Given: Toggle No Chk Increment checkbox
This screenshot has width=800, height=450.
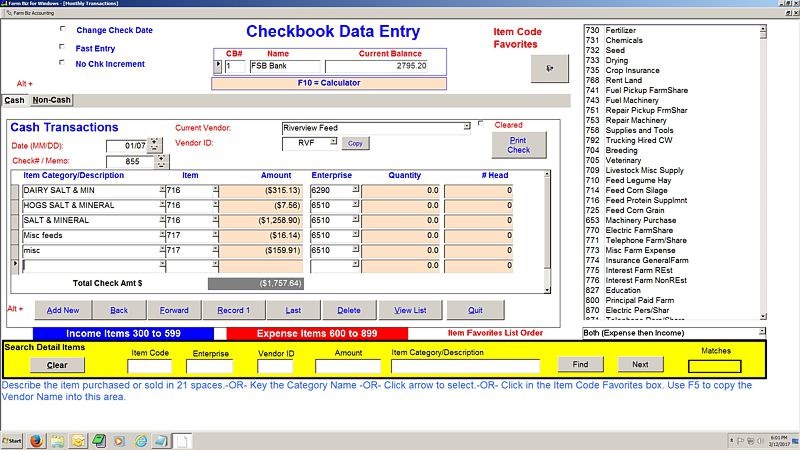Looking at the screenshot, I should pyautogui.click(x=62, y=63).
